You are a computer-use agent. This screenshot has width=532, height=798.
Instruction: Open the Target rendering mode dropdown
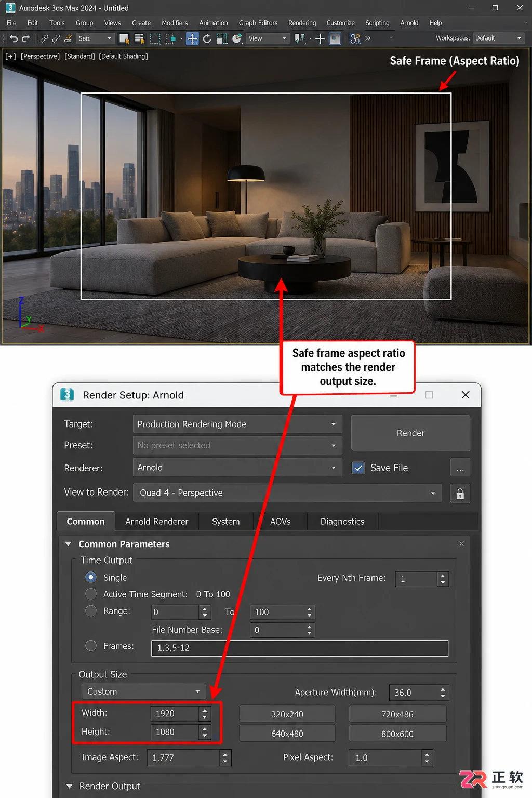[x=237, y=424]
